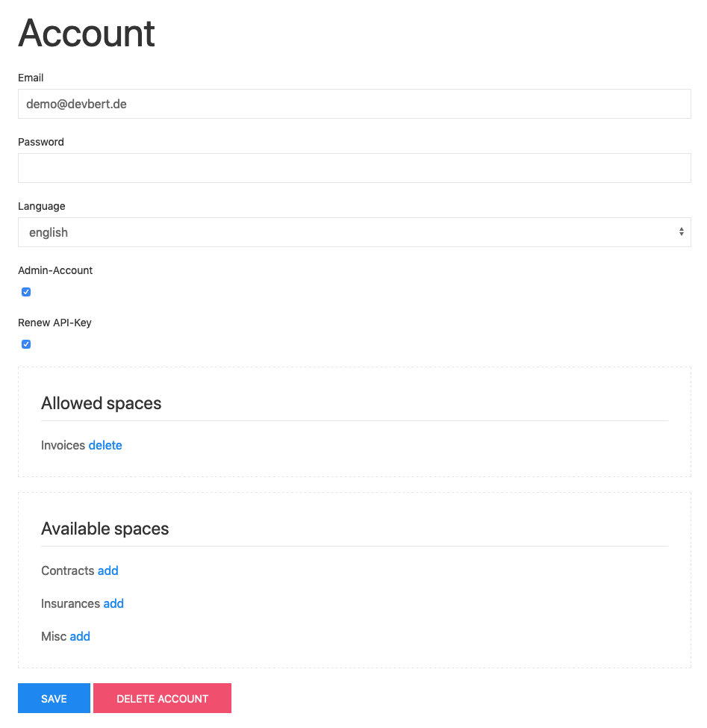Viewport: 707px width, 728px height.
Task: Add the Insurances space
Action: coord(113,603)
